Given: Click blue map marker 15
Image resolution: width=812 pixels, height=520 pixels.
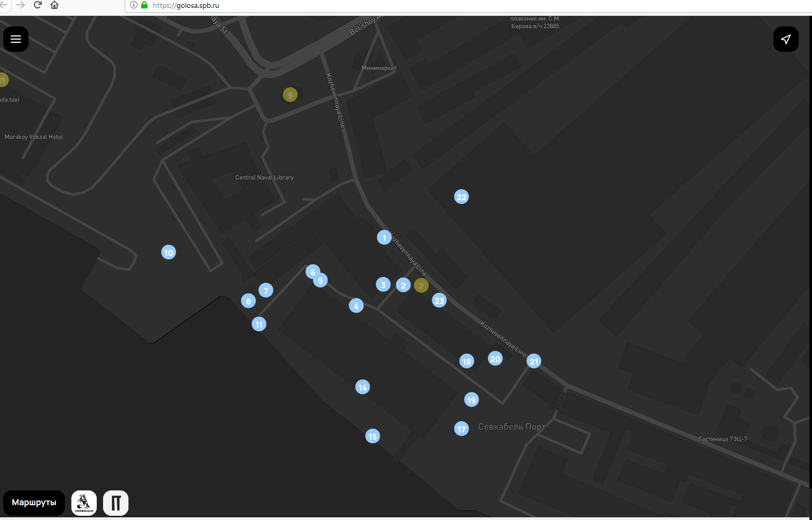Looking at the screenshot, I should (x=373, y=437).
